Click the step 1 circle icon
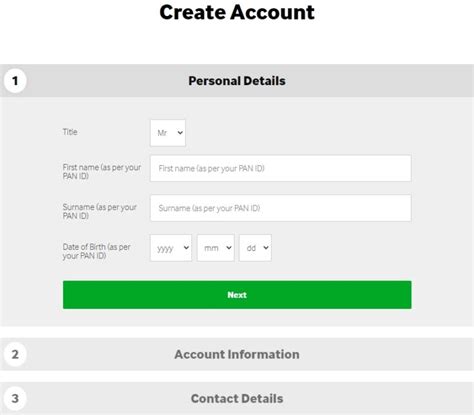This screenshot has height=415, width=474. point(15,81)
